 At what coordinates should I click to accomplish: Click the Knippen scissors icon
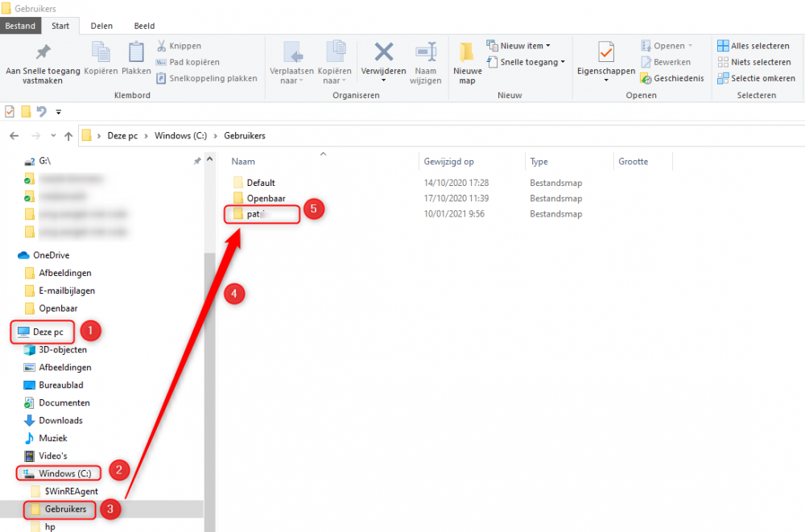(x=162, y=46)
